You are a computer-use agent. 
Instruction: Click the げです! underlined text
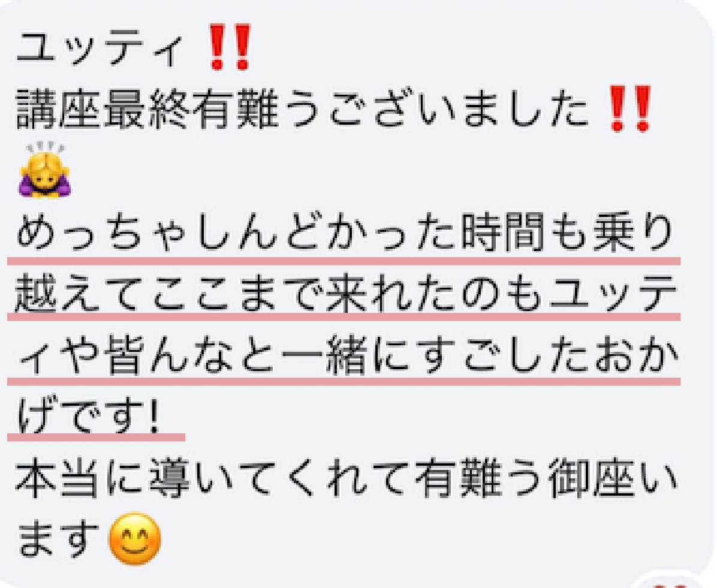pyautogui.click(x=88, y=415)
